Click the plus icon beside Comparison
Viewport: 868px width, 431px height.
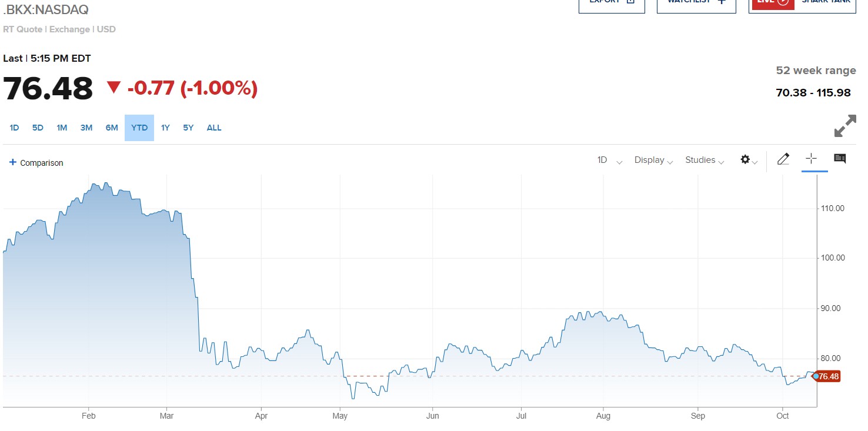click(x=13, y=162)
